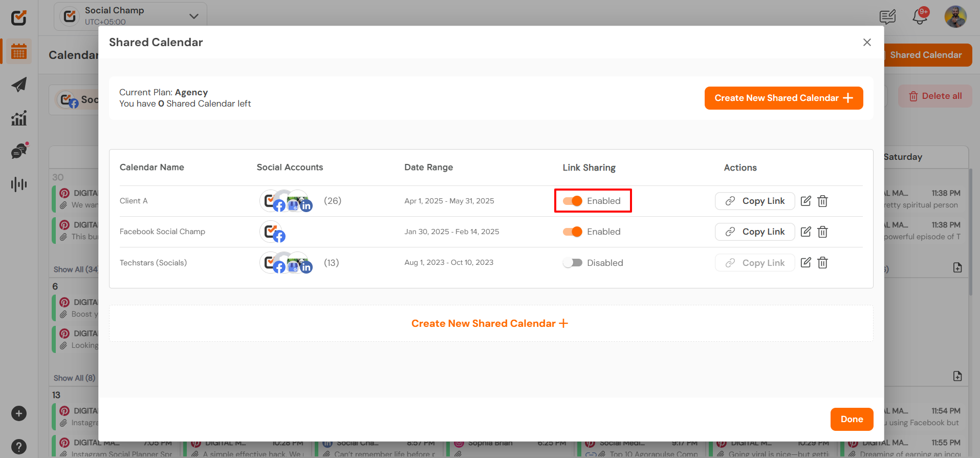Click the Link Sharing column header
The height and width of the screenshot is (458, 980).
click(x=589, y=168)
